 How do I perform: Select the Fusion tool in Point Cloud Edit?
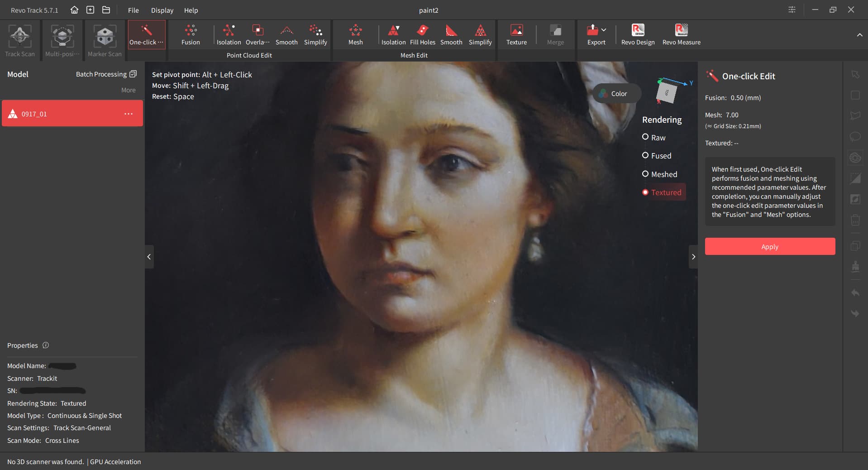[191, 35]
